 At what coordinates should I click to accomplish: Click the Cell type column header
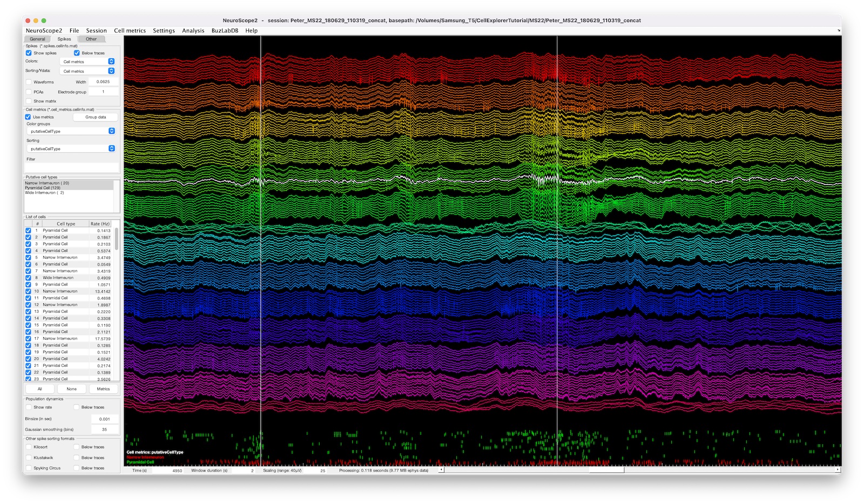[66, 223]
